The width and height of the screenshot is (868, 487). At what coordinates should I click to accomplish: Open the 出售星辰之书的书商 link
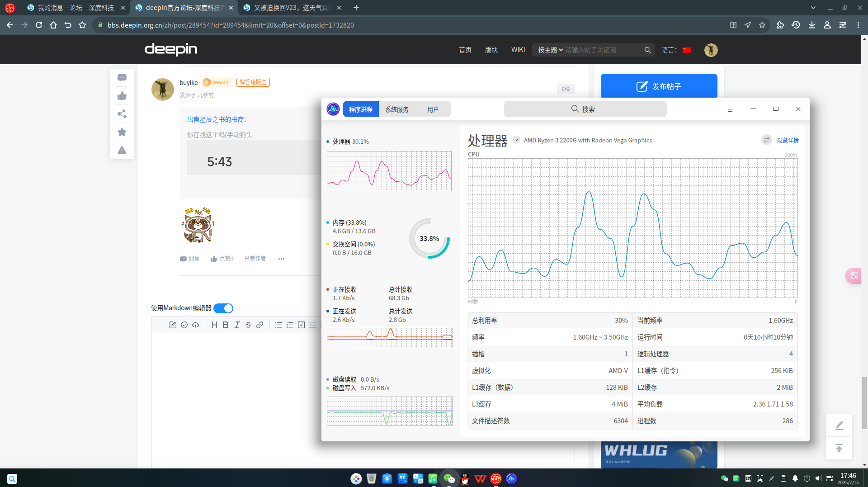point(217,119)
